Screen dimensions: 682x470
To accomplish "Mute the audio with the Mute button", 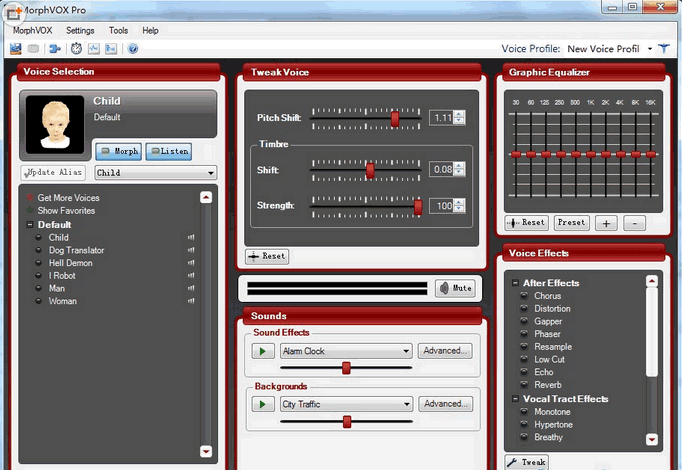I will (455, 288).
